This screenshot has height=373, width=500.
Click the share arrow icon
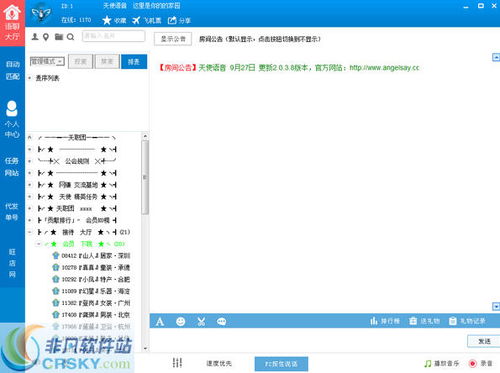tap(172, 20)
